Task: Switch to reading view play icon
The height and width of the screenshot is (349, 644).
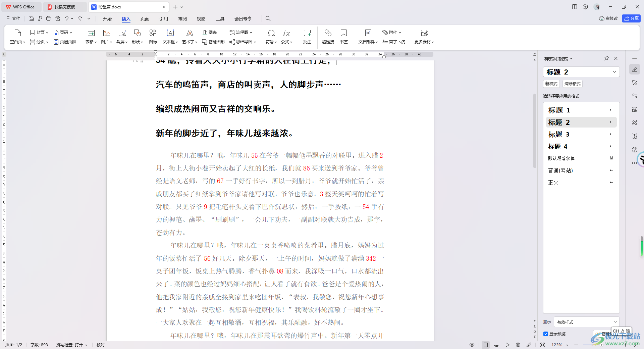Action: (x=507, y=345)
